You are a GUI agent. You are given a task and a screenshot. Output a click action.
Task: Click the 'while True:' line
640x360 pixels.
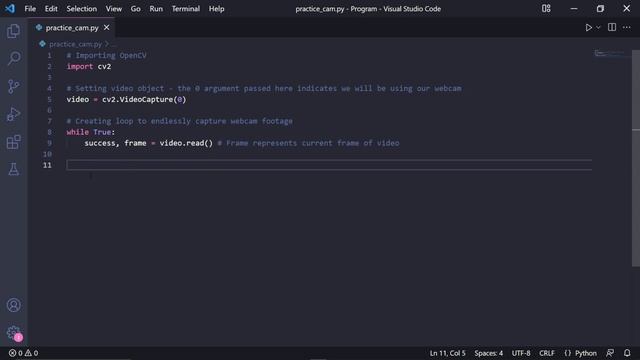tap(91, 132)
